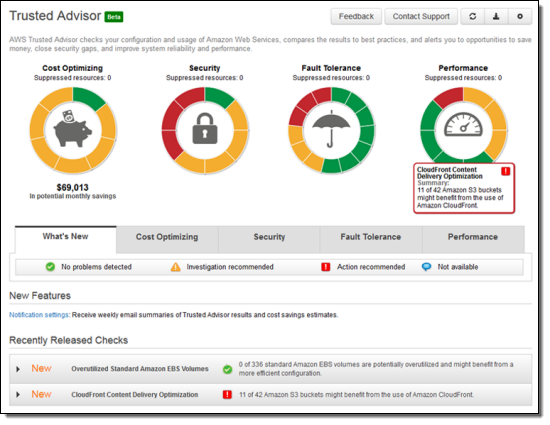
Task: Click the New Features heading
Action: [x=40, y=296]
